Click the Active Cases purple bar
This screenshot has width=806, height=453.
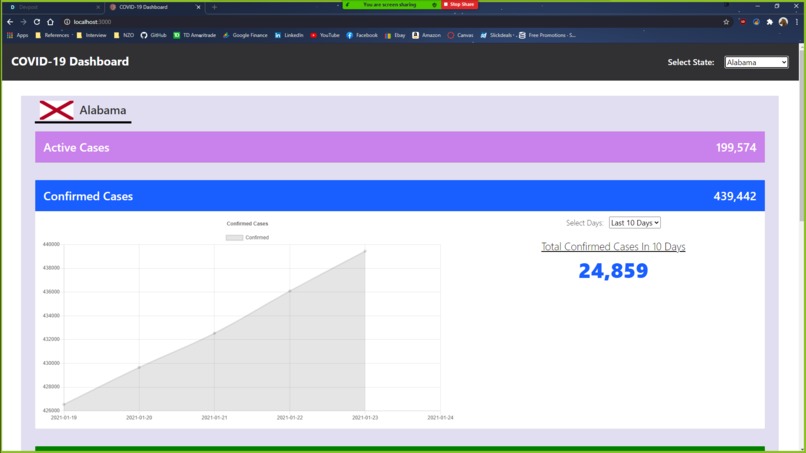pyautogui.click(x=399, y=147)
